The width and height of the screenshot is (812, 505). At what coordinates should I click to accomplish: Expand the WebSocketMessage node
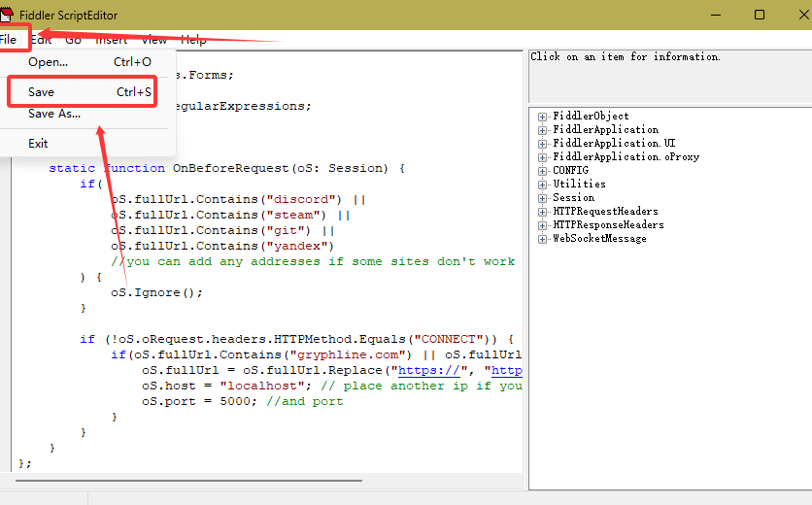tap(543, 239)
